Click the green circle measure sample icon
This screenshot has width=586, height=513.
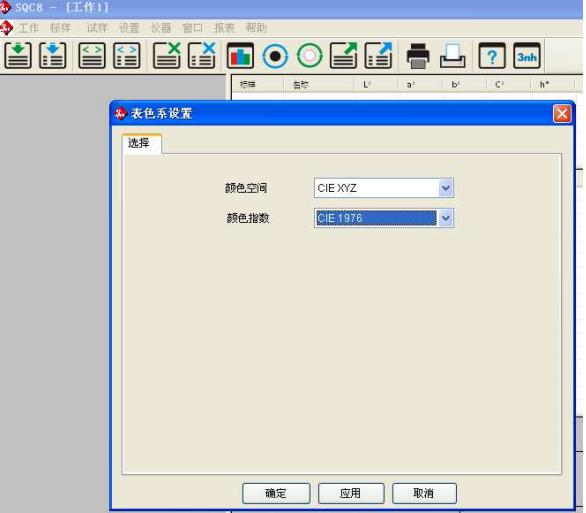[x=309, y=56]
